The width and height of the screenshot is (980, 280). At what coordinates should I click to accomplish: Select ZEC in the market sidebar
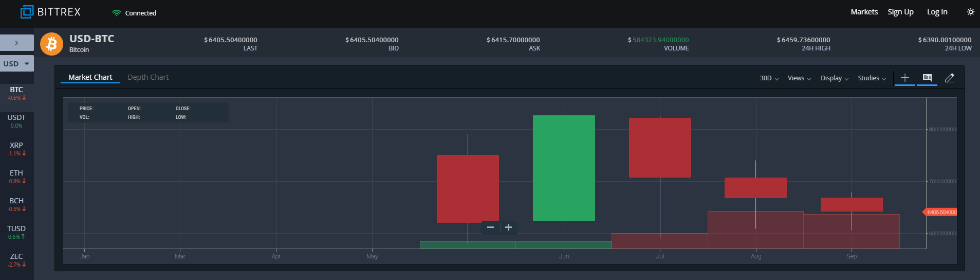point(16,260)
